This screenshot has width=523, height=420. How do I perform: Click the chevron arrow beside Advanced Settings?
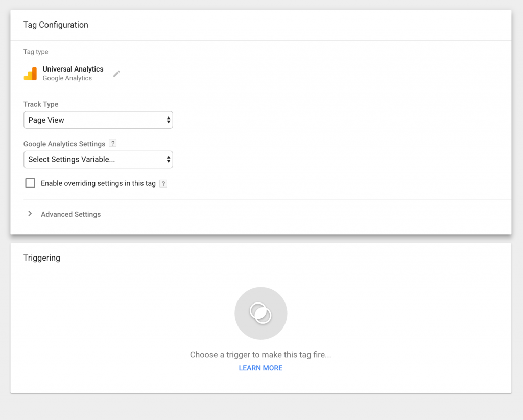(30, 214)
